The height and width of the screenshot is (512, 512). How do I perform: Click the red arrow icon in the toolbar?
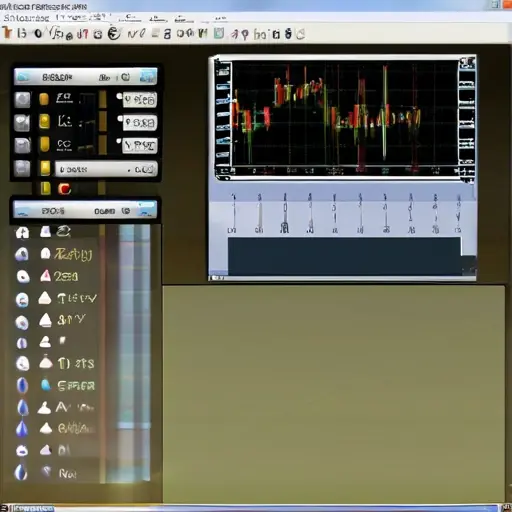coord(235,34)
